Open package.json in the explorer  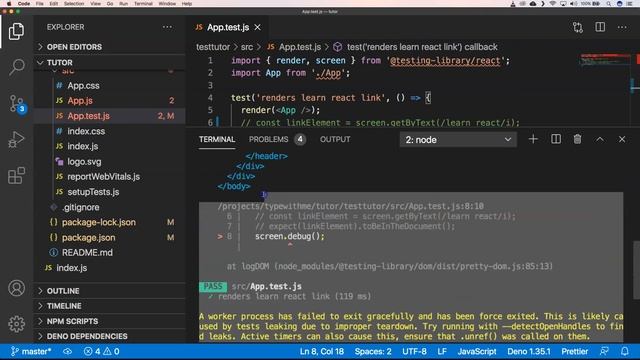[109, 238]
